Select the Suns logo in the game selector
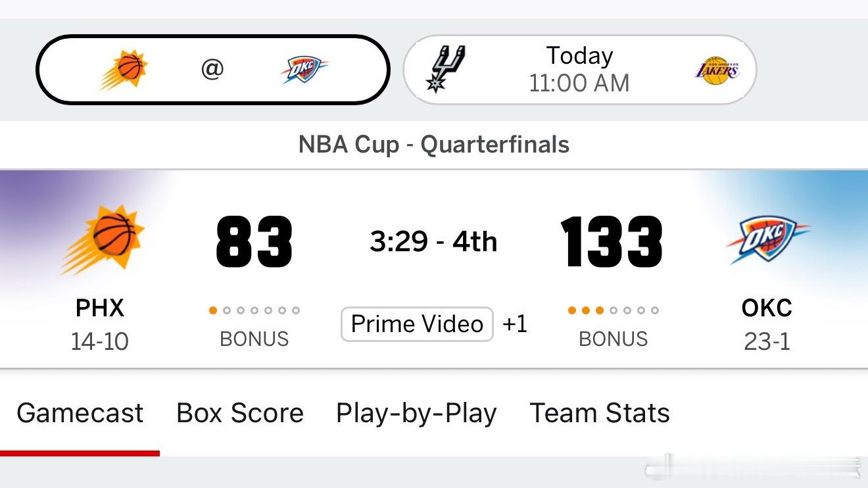This screenshot has width=868, height=488. click(x=125, y=69)
